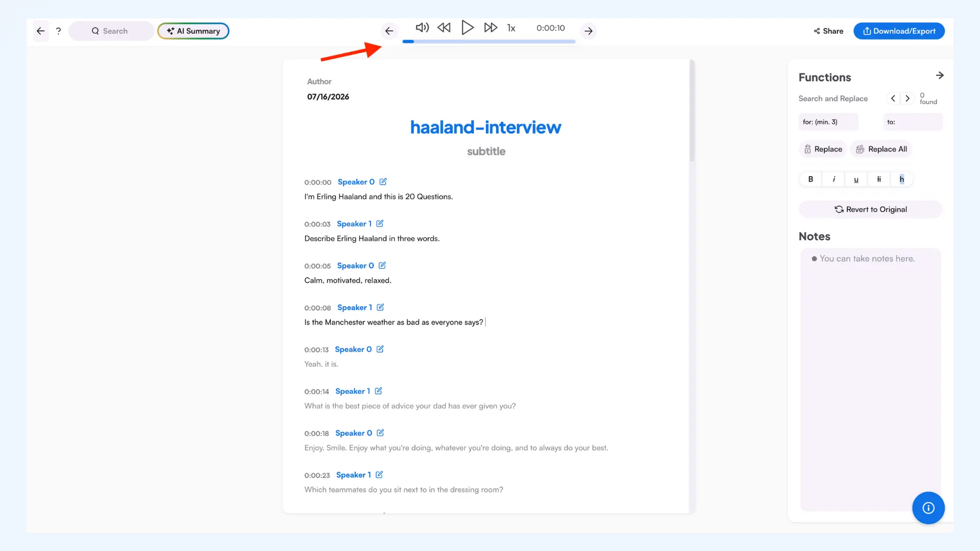Image resolution: width=980 pixels, height=551 pixels.
Task: Click Speaker 0 label at 0:00:05
Action: pyautogui.click(x=355, y=266)
